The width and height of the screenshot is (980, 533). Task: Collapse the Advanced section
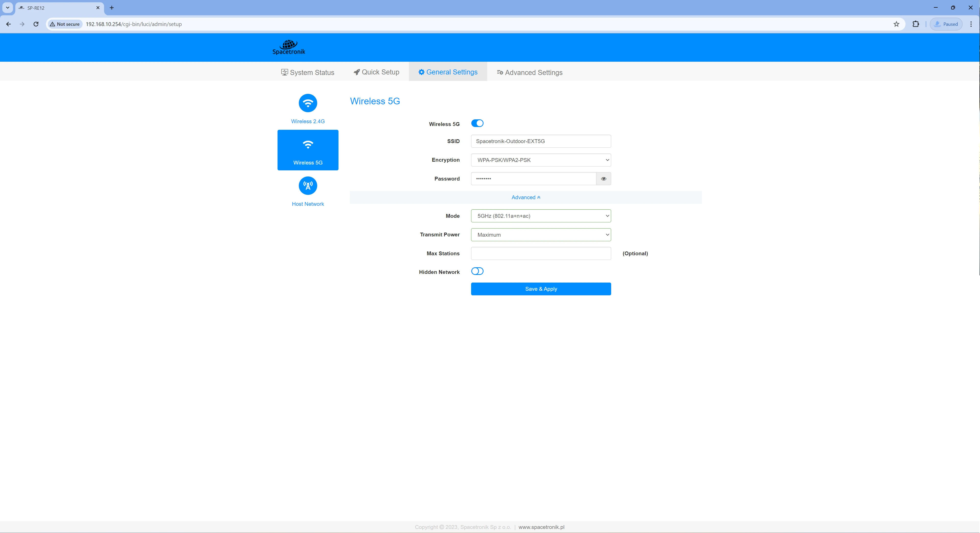point(526,197)
